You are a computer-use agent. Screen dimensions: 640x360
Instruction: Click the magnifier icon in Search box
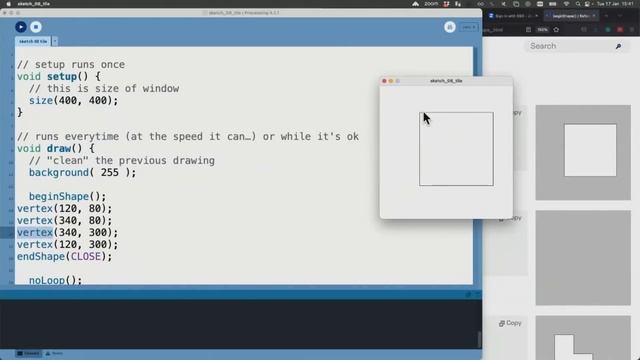pyautogui.click(x=618, y=47)
